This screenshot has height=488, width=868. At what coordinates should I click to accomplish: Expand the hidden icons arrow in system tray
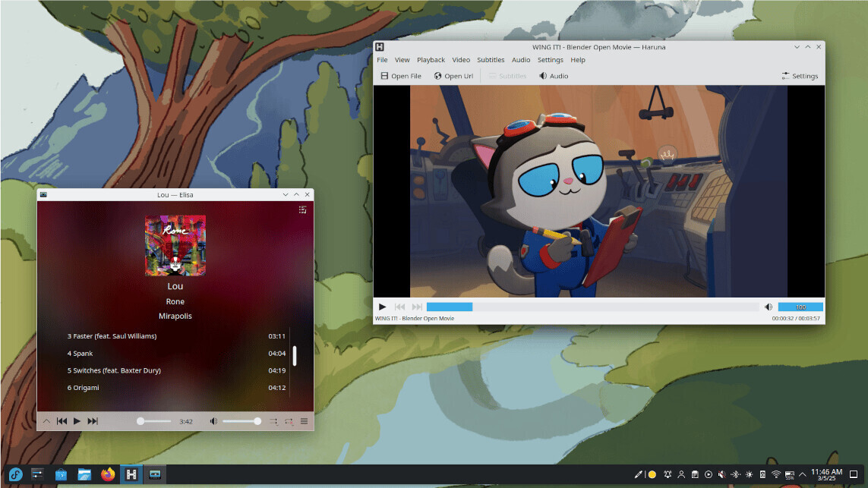[803, 474]
